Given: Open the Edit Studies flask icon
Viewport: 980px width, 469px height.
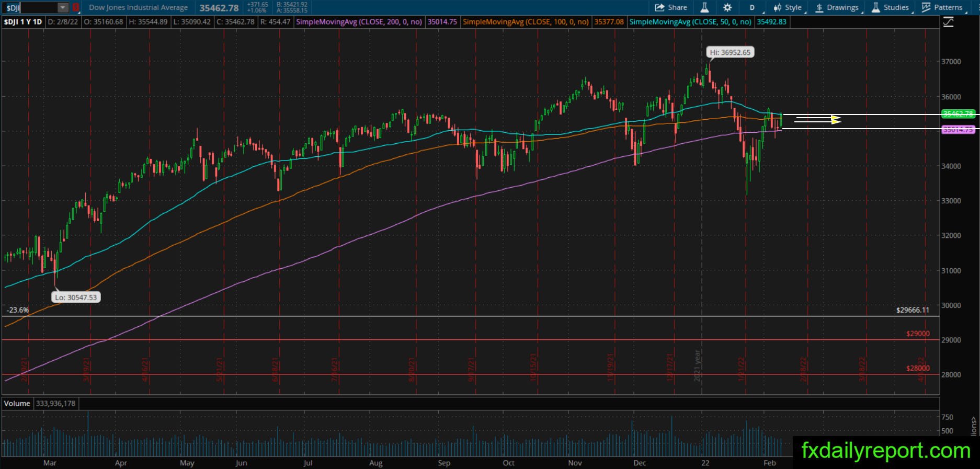Looking at the screenshot, I should click(x=704, y=7).
